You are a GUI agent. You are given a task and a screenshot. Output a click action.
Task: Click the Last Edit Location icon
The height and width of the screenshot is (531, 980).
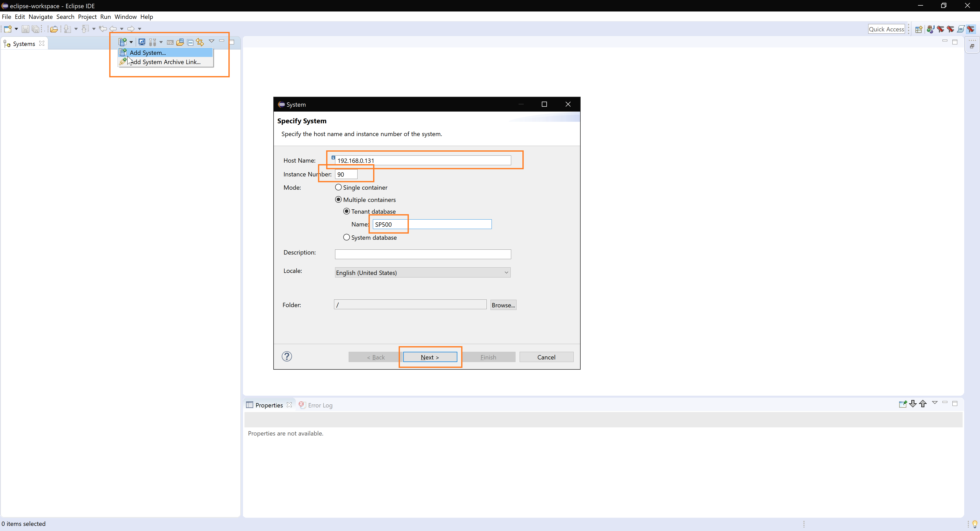[103, 29]
